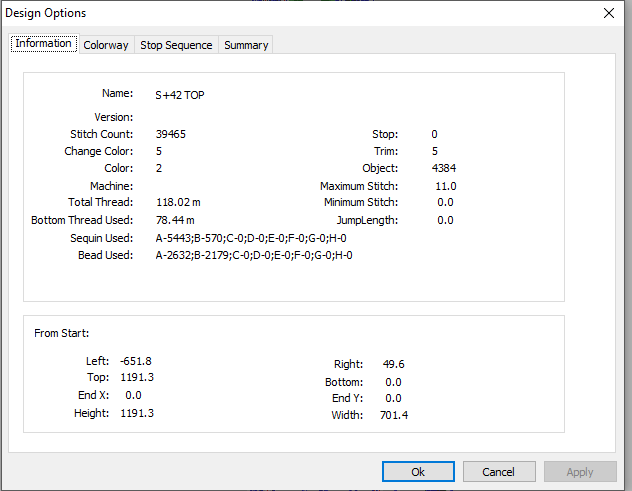Close the Design Options dialog
The height and width of the screenshot is (491, 632).
609,13
